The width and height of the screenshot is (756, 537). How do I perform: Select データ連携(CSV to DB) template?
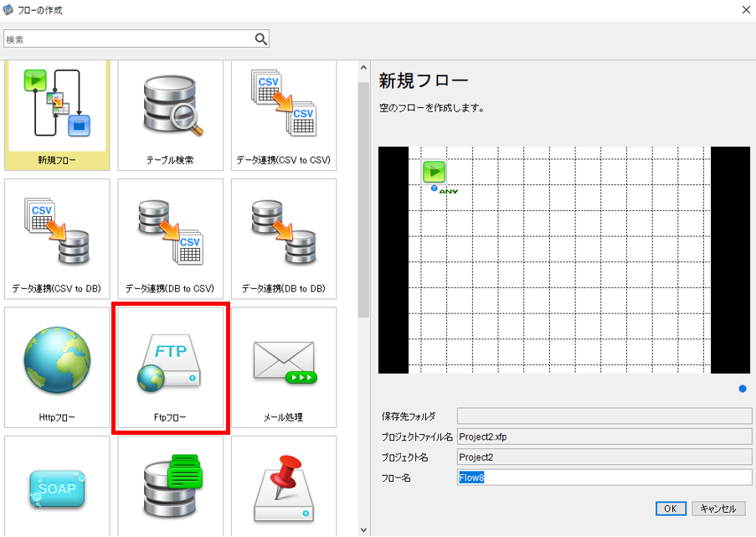[x=57, y=239]
